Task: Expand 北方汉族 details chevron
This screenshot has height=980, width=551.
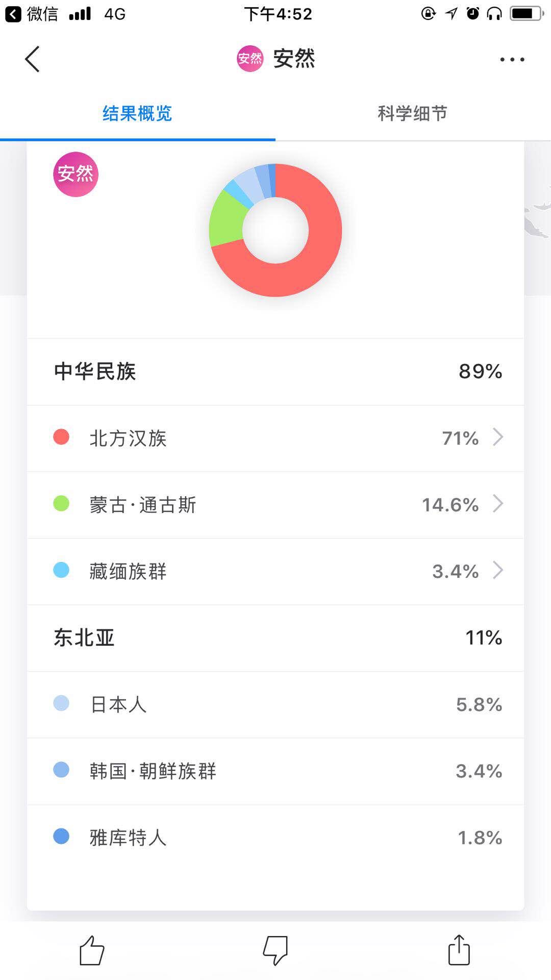Action: tap(498, 437)
